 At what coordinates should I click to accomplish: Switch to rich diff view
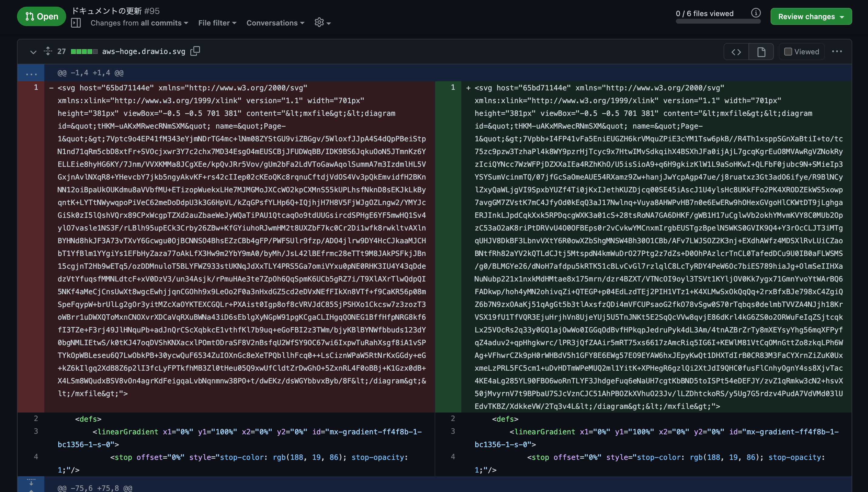tap(761, 52)
